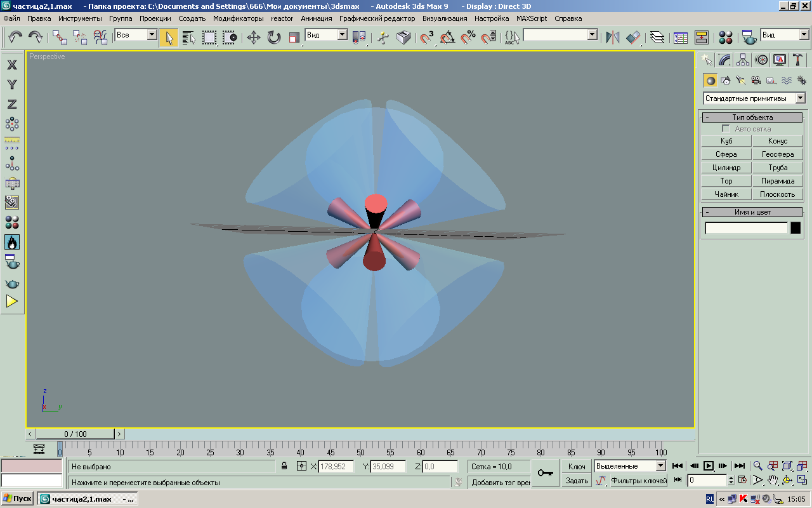Click the Чайник button
The width and height of the screenshot is (812, 508).
pos(726,194)
